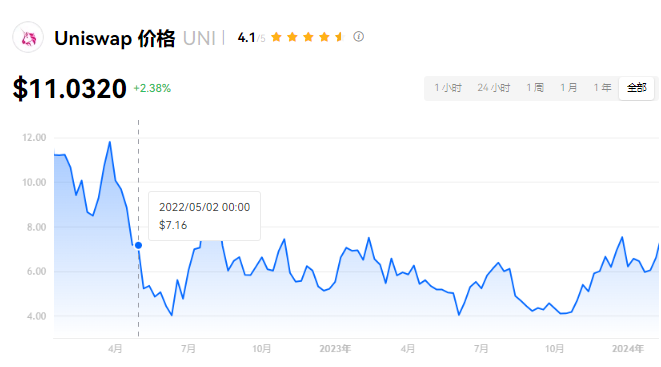Switch chart to 1月 range
Screen dimensions: 661x367
pos(569,88)
